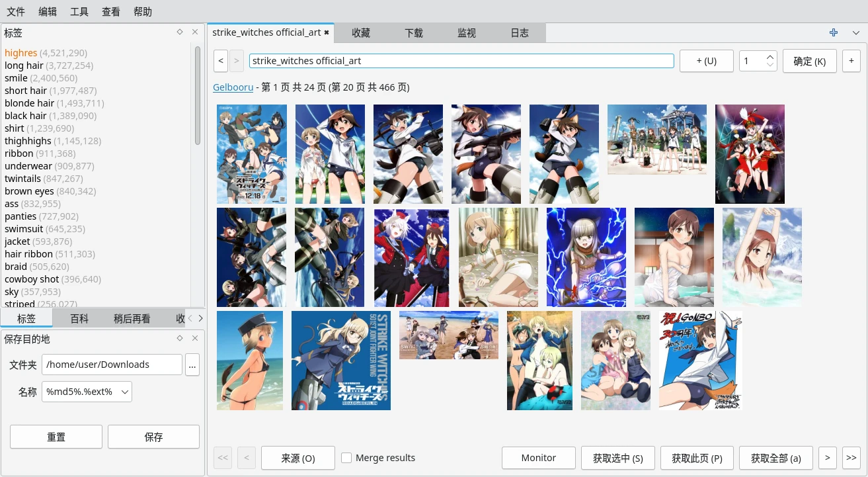This screenshot has width=868, height=477.
Task: Browse folder with the ... button
Action: 192,365
